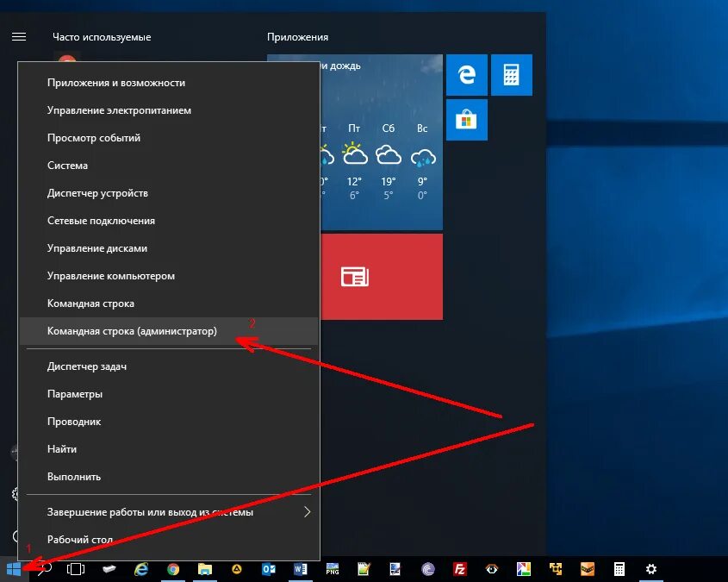
Task: Launch Командная строка (администратор)
Action: coord(169,331)
